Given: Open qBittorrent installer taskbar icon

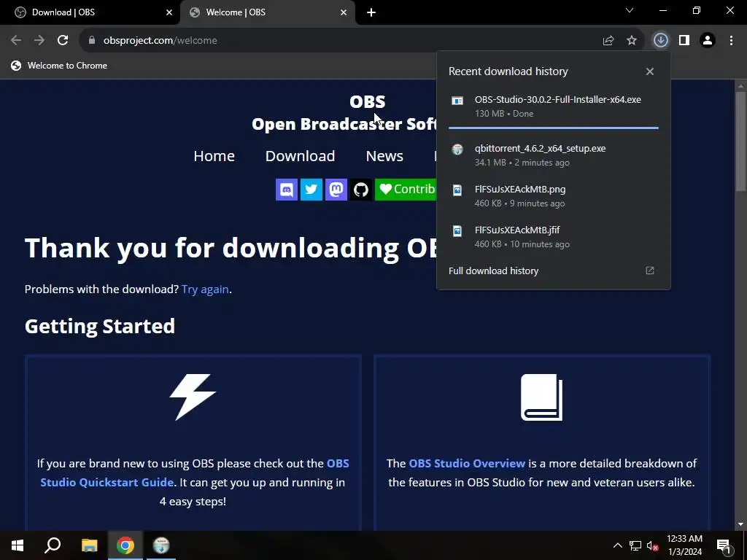Looking at the screenshot, I should [161, 545].
